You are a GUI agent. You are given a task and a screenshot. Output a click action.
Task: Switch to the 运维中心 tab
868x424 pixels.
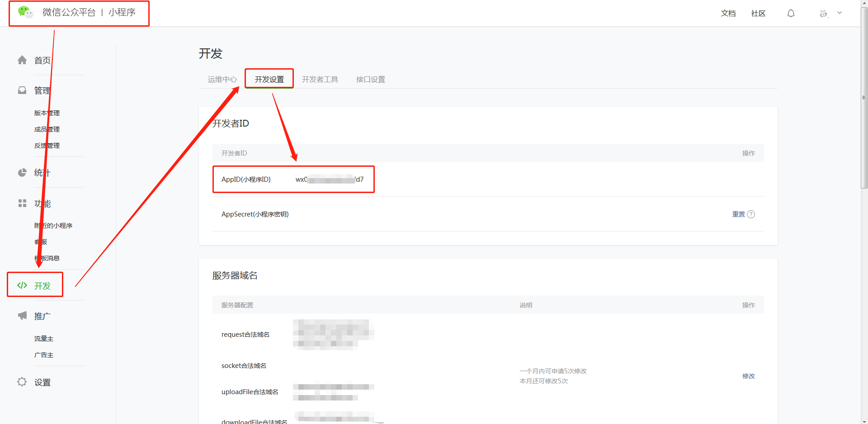pyautogui.click(x=222, y=80)
